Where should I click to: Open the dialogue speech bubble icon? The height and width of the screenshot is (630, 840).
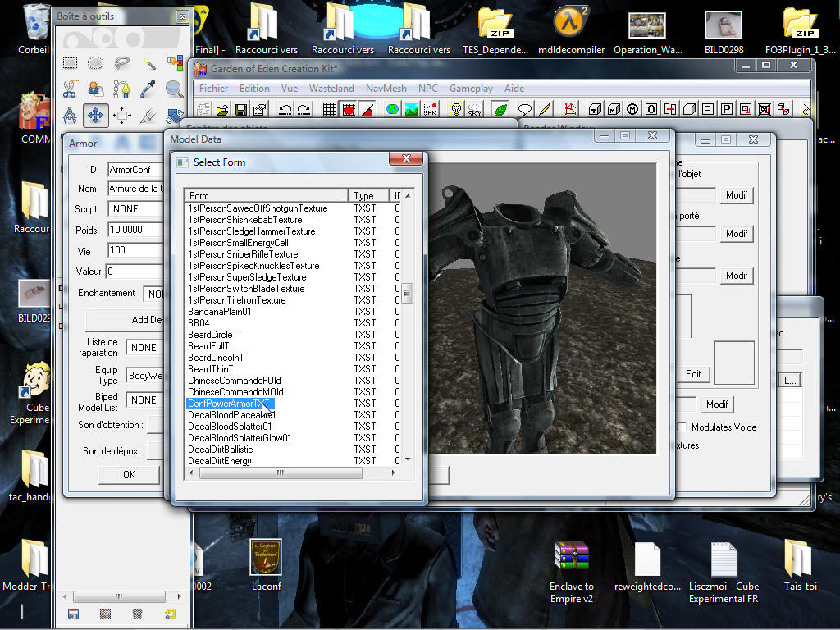coord(525,110)
